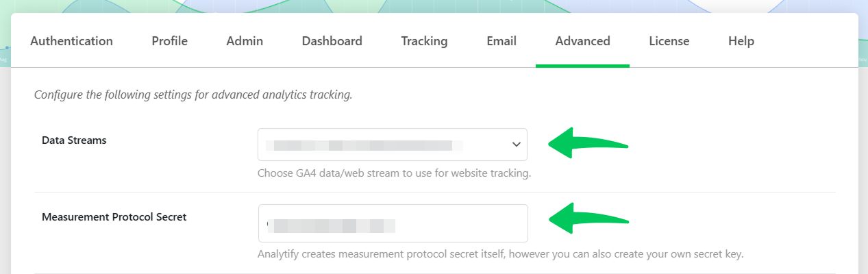
Task: View the Help tab
Action: coord(741,41)
